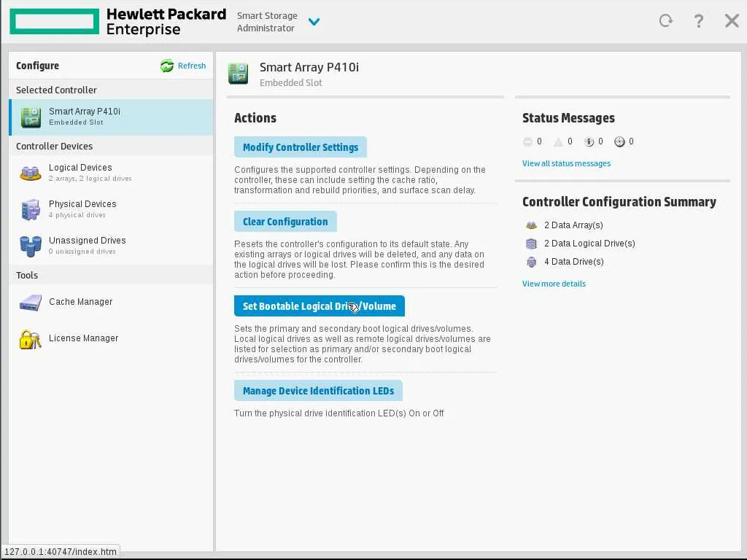747x560 pixels.
Task: Click the '2 Data Array(s)' text
Action: click(573, 225)
